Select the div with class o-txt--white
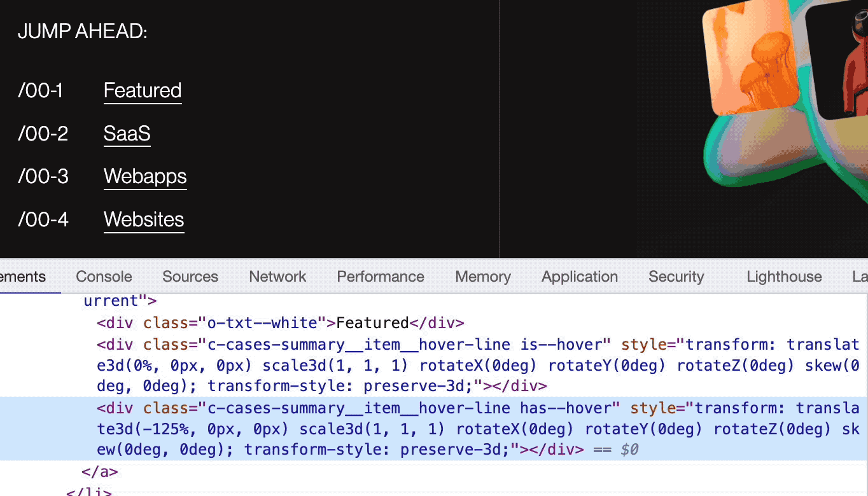 point(280,322)
